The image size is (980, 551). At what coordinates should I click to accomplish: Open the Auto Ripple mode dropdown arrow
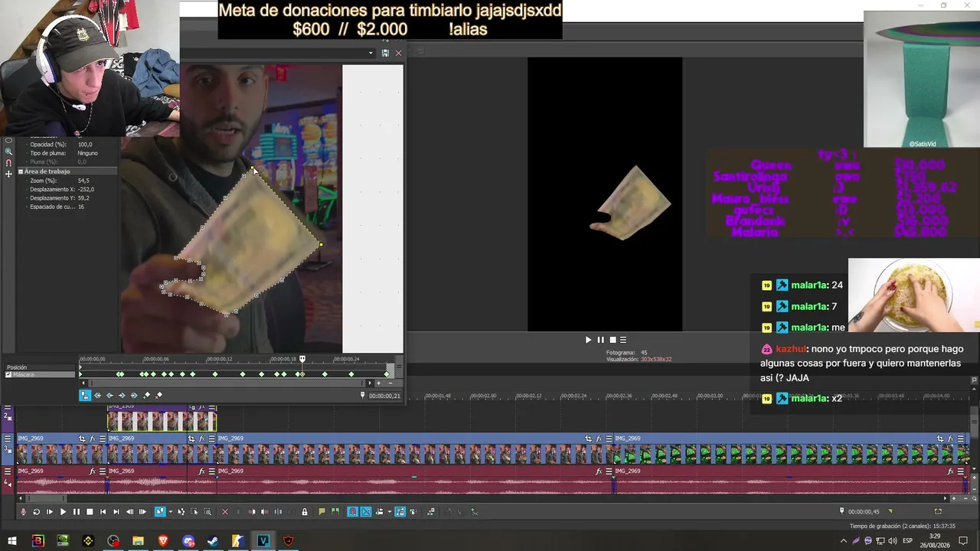pyautogui.click(x=389, y=512)
